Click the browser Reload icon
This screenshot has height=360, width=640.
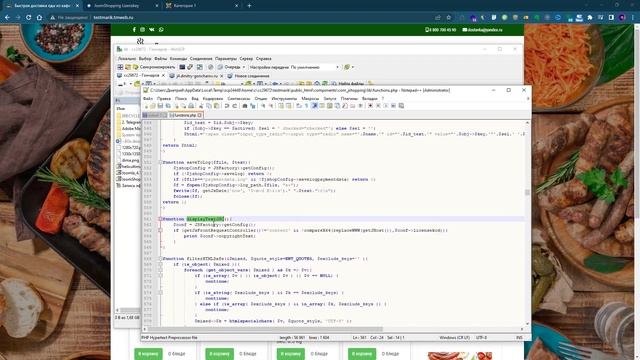coord(29,18)
